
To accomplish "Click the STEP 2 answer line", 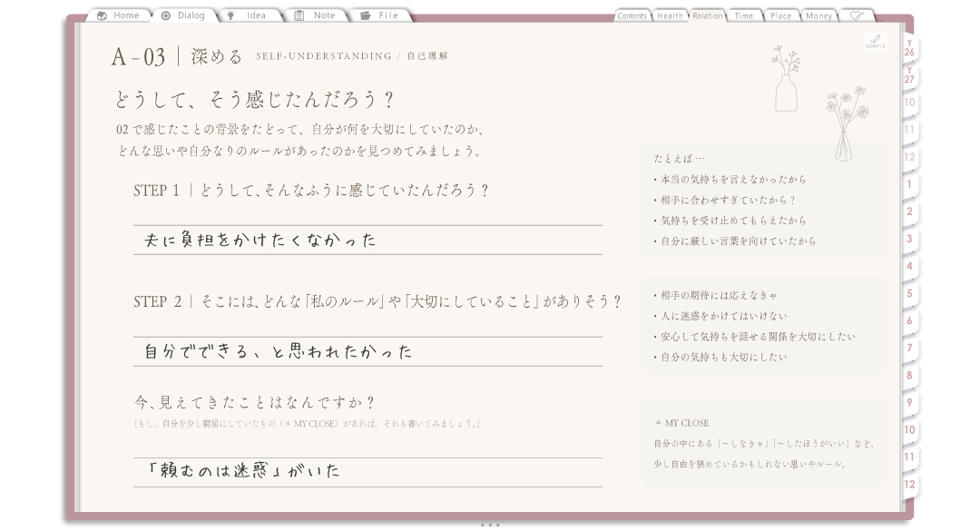I will coord(367,351).
